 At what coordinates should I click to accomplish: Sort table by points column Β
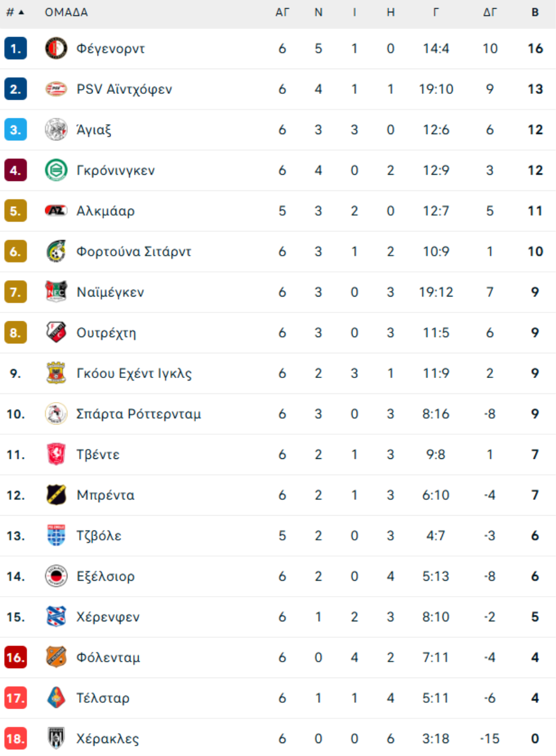(x=535, y=12)
